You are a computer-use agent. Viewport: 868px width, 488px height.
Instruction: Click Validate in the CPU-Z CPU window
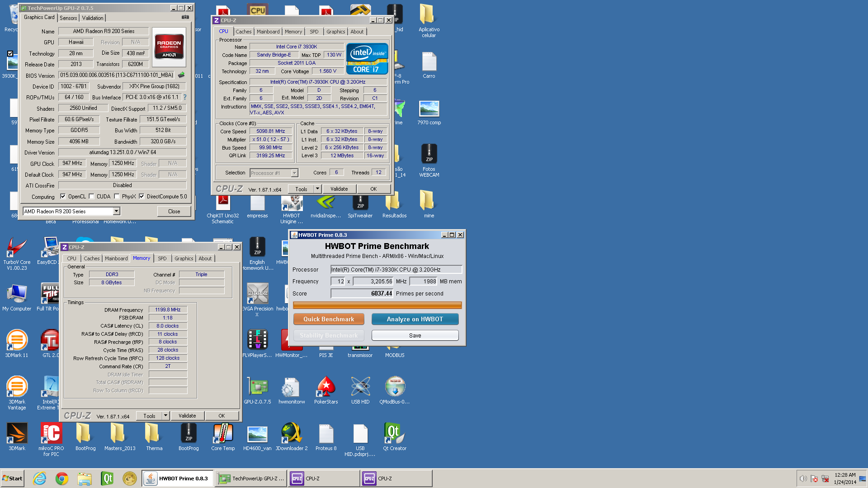coord(339,189)
